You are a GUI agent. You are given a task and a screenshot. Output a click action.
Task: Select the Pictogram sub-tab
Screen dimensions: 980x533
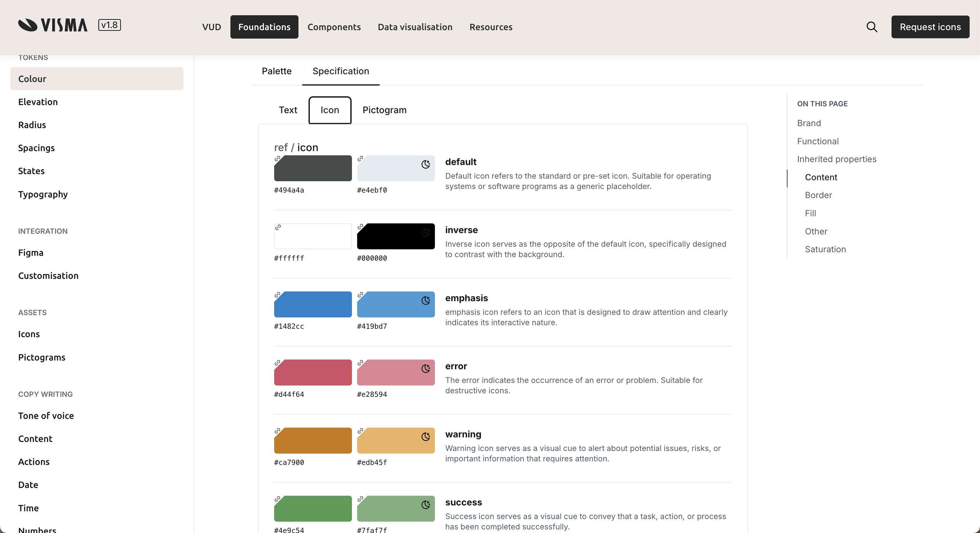click(384, 110)
